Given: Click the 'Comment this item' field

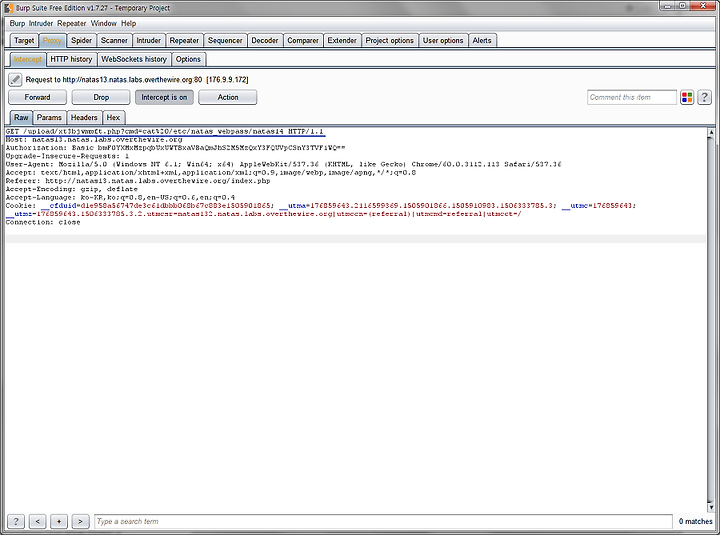Looking at the screenshot, I should (x=632, y=97).
